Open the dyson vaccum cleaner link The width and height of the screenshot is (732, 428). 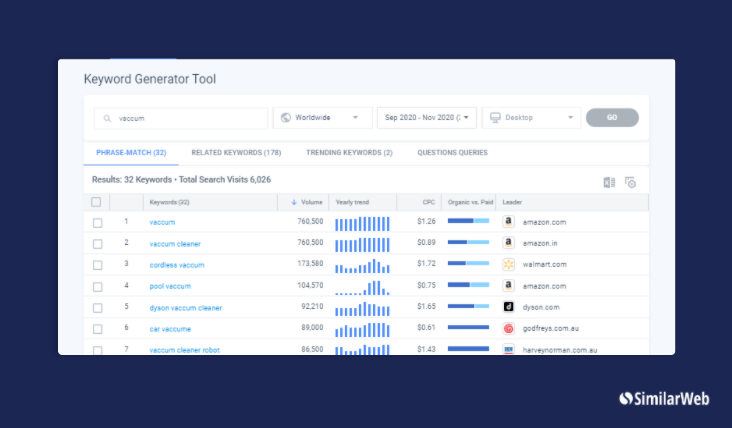pyautogui.click(x=185, y=308)
